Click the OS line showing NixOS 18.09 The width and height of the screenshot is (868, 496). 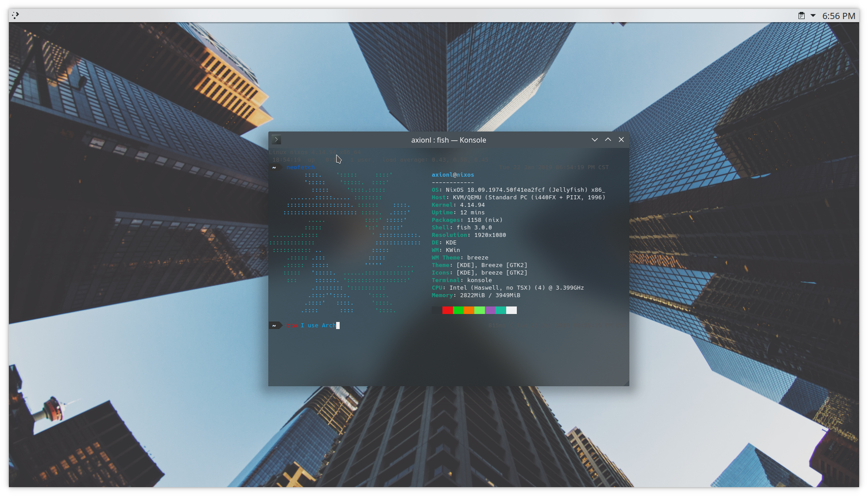point(518,190)
